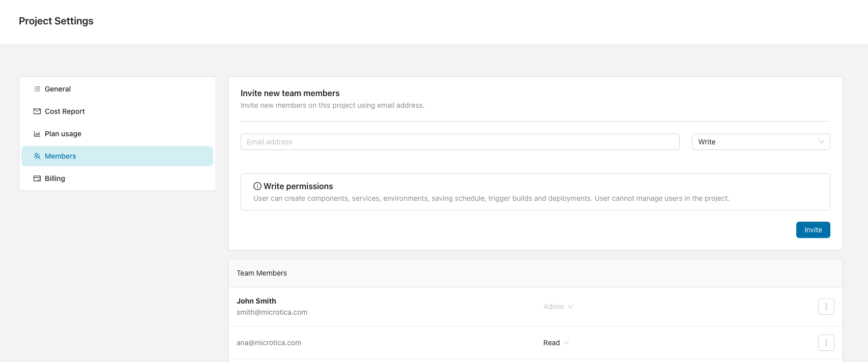The width and height of the screenshot is (868, 362).
Task: Click the Billing card icon
Action: (x=37, y=178)
